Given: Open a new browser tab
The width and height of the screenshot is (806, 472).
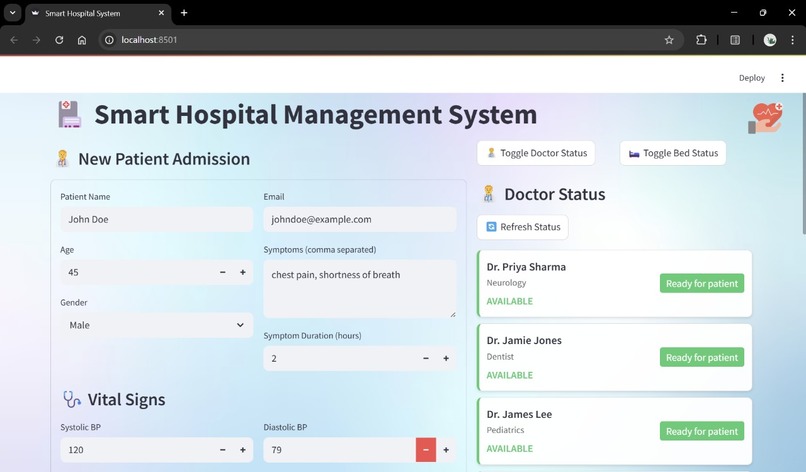Looking at the screenshot, I should (x=184, y=13).
